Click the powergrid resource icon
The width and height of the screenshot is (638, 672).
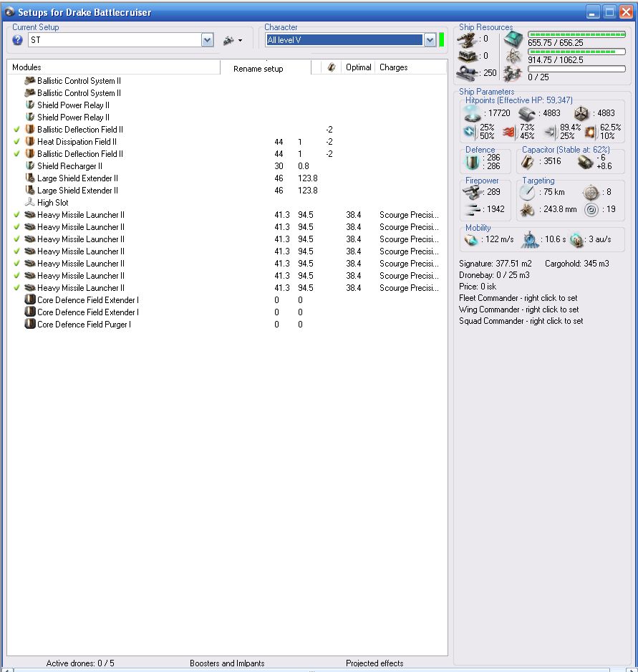click(513, 56)
